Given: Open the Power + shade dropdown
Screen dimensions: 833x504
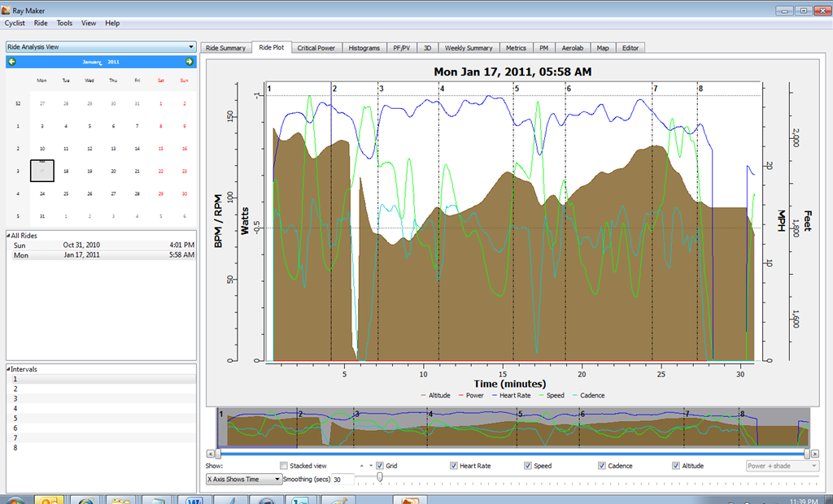Looking at the screenshot, I should 783,466.
